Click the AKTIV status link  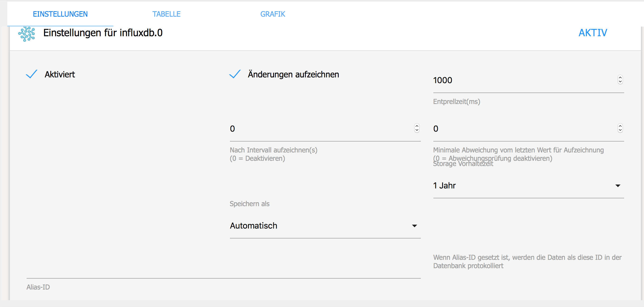coord(593,33)
